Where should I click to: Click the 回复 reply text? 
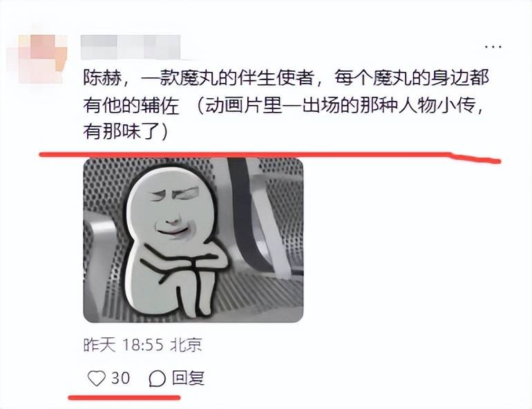point(188,378)
